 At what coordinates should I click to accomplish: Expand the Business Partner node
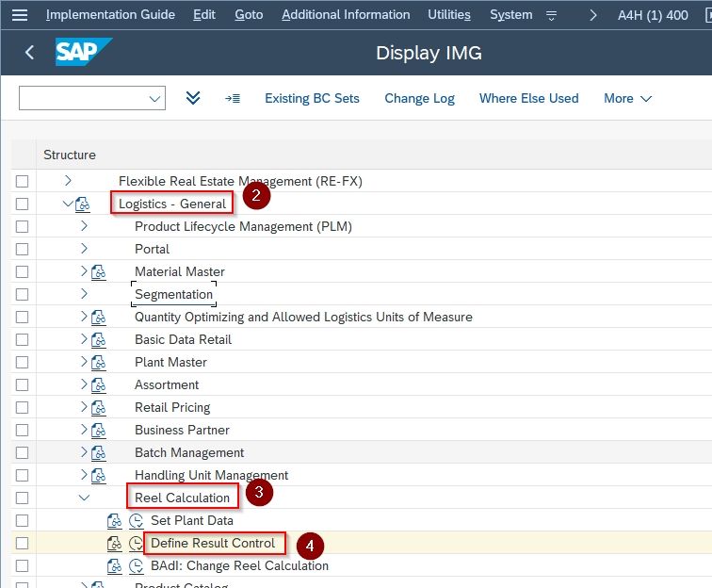pos(84,430)
